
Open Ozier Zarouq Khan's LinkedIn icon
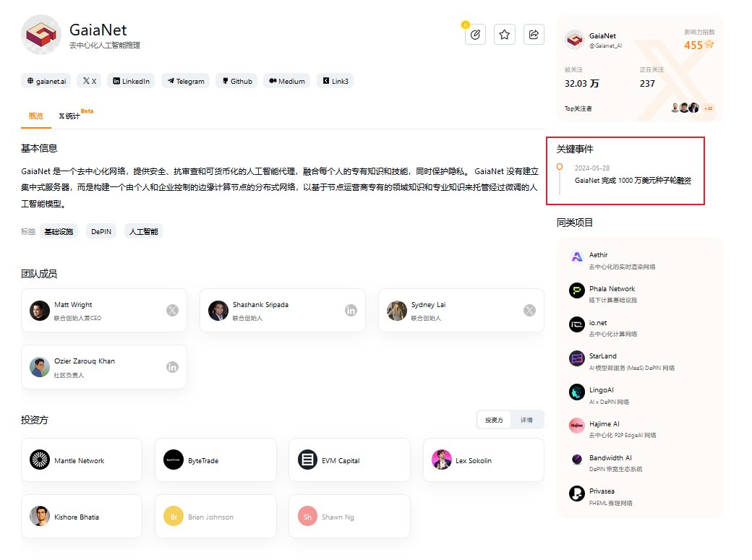[172, 367]
